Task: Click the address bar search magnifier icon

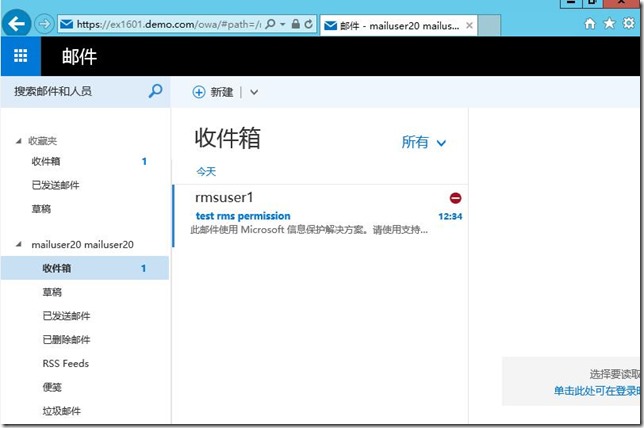Action: click(270, 24)
